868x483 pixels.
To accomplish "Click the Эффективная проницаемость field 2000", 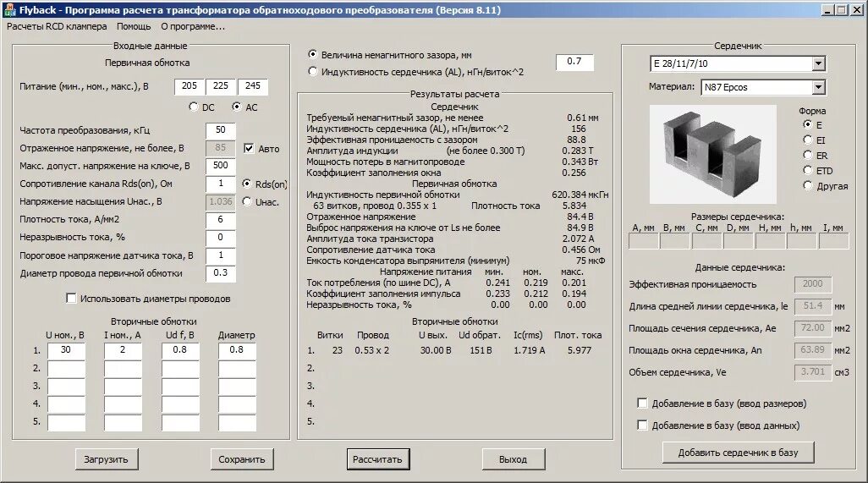I will (813, 284).
